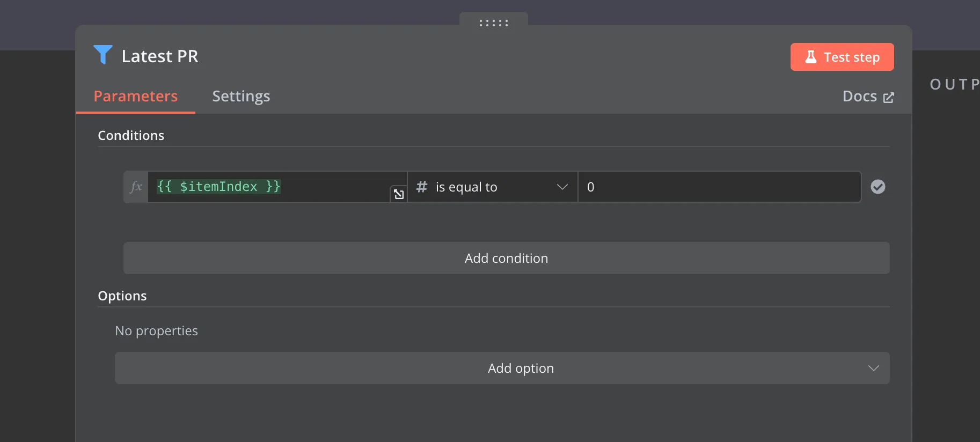Viewport: 980px width, 442px height.
Task: Click the Options section label
Action: [122, 296]
